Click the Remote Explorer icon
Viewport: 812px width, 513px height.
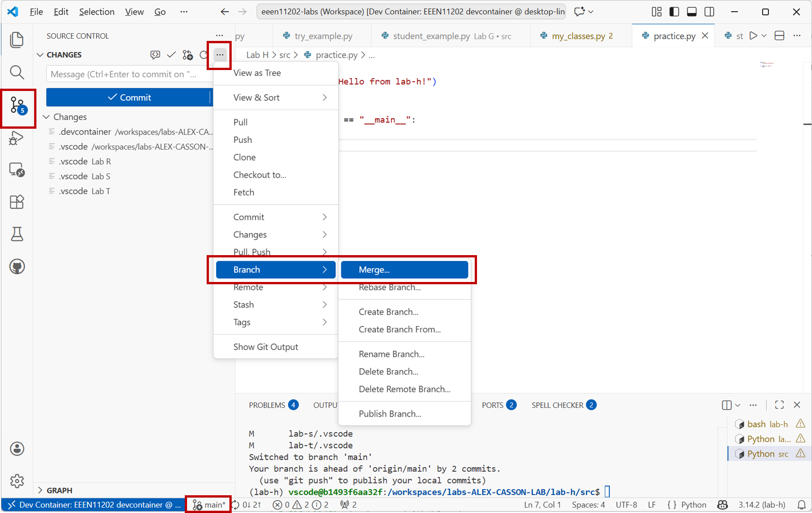pos(17,170)
